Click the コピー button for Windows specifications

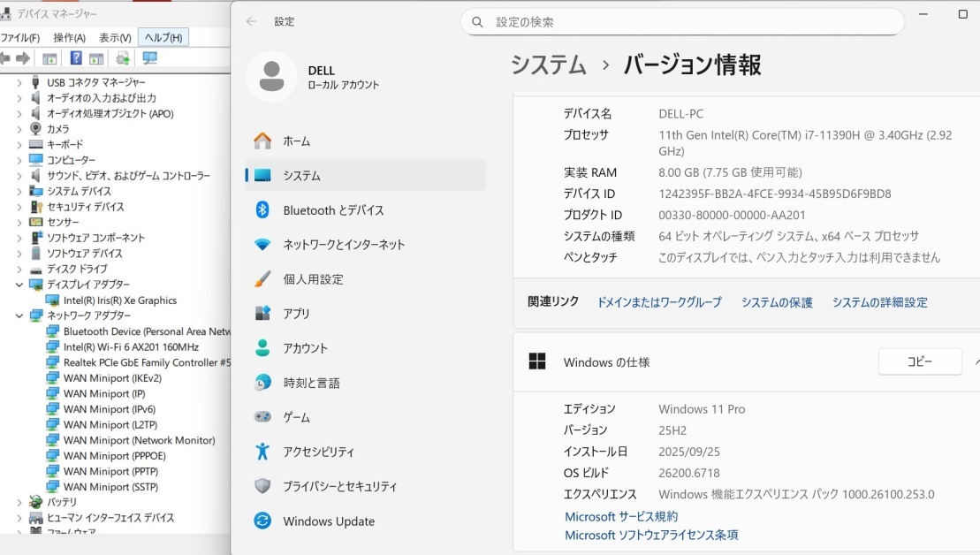pyautogui.click(x=919, y=361)
